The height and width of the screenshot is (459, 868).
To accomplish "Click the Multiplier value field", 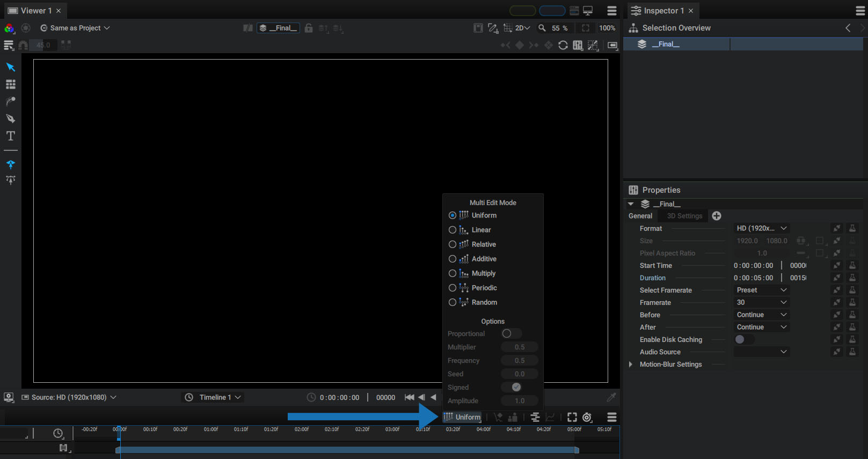I will click(x=519, y=347).
